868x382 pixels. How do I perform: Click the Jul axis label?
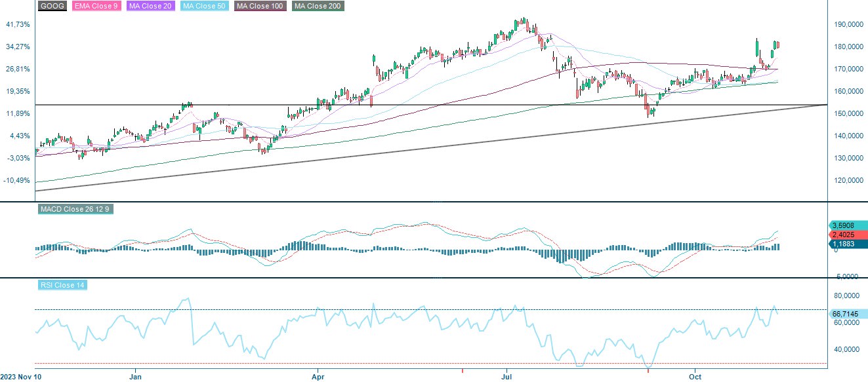pyautogui.click(x=506, y=377)
